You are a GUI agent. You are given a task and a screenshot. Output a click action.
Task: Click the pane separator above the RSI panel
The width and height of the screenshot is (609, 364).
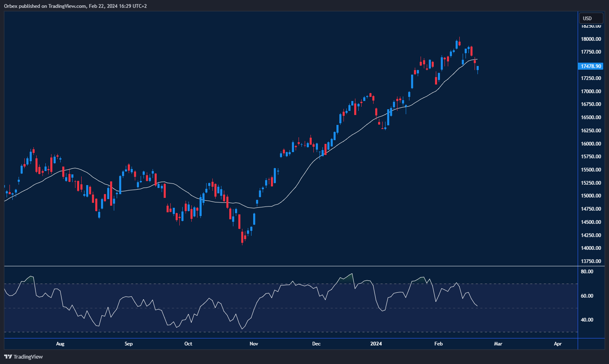(291, 266)
